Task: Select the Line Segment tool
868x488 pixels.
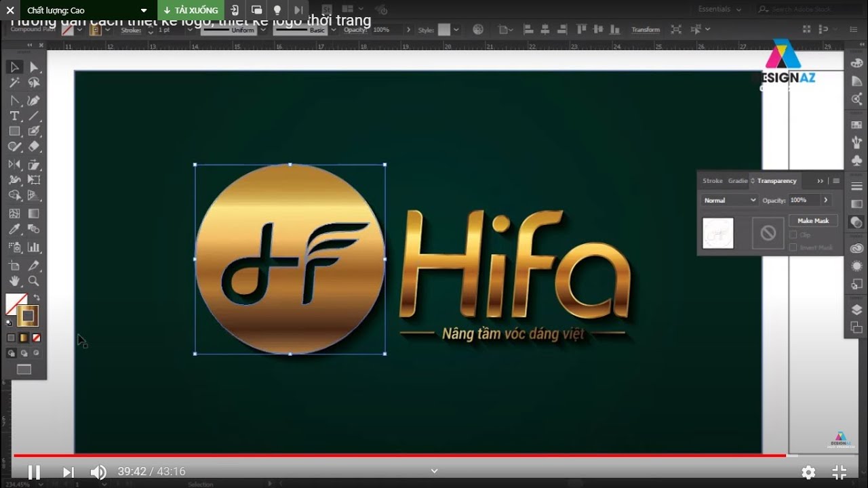Action: pos(33,116)
